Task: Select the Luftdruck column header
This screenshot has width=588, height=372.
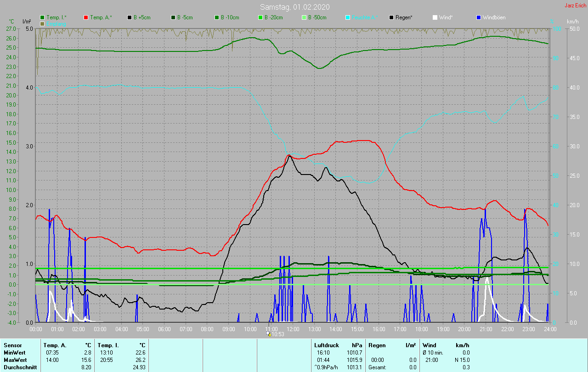Action: pos(327,345)
